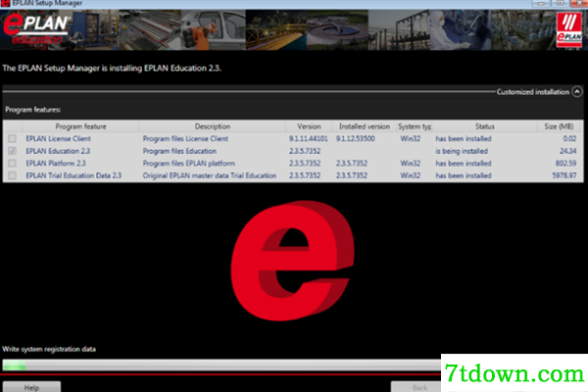Viewport: 588px width, 392px height.
Task: Click size value 5978.97
Action: (564, 175)
